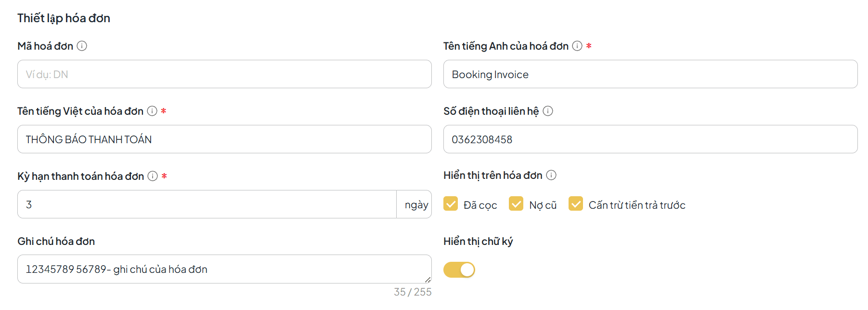Image resolution: width=868 pixels, height=310 pixels.
Task: Click info icon beside Kỳ hạn thanh toán hóa đơn
Action: (x=153, y=176)
